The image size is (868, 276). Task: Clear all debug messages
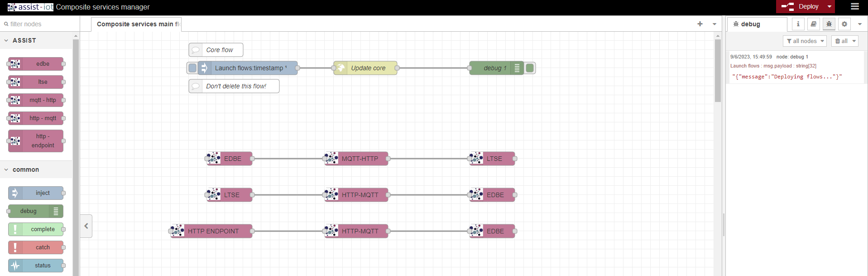coord(841,41)
